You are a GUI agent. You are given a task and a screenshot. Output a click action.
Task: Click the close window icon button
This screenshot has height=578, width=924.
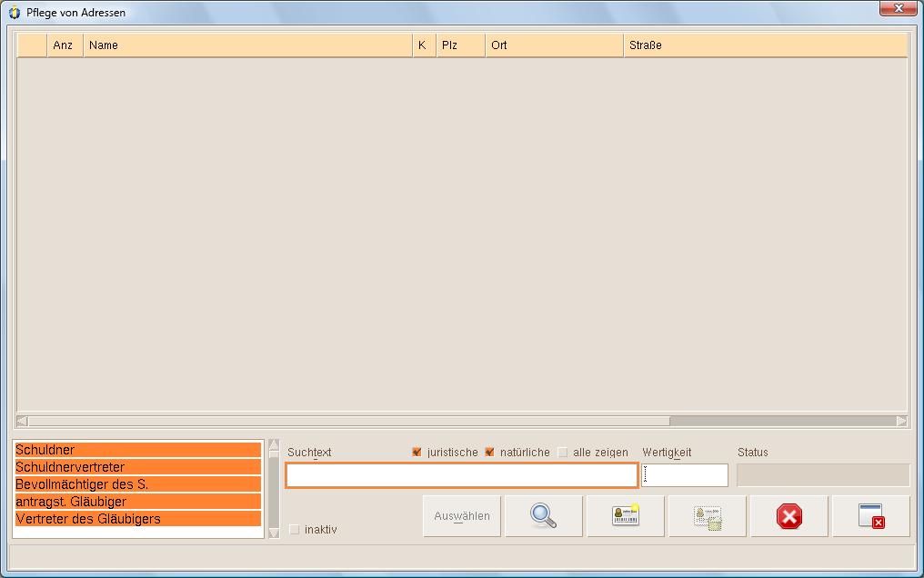(871, 516)
